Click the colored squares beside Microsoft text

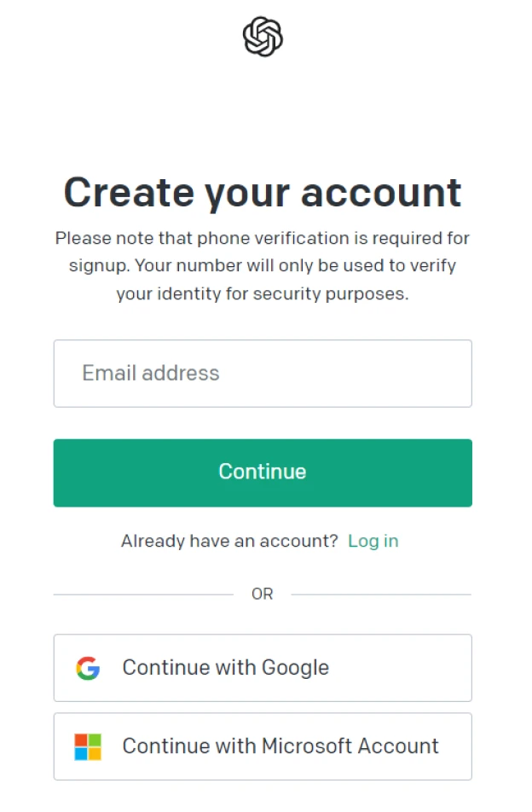point(88,747)
